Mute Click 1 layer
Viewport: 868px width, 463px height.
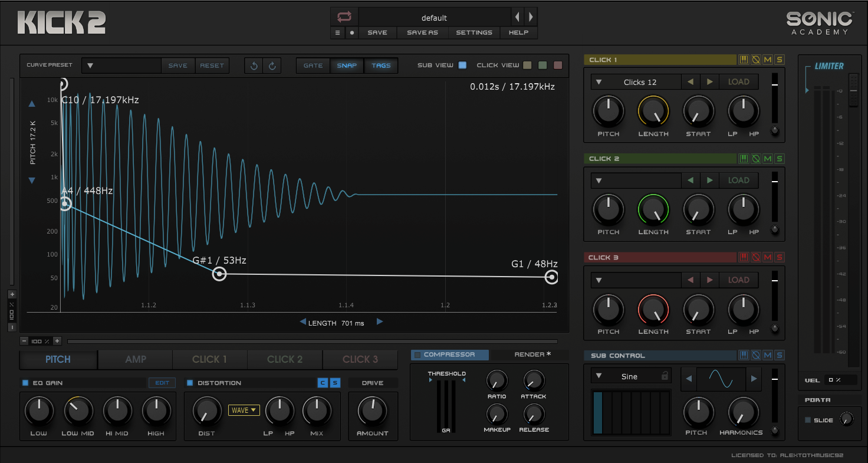click(768, 60)
